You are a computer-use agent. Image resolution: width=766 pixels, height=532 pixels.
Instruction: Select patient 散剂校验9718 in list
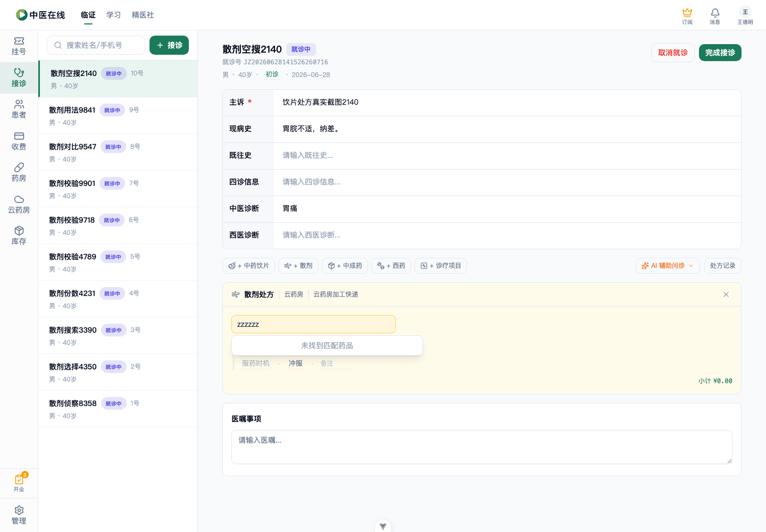118,225
